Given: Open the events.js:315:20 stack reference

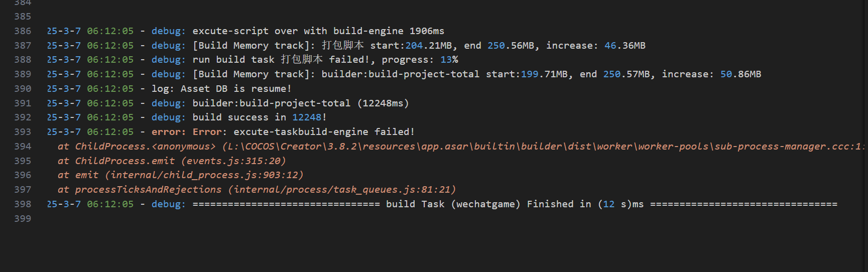Looking at the screenshot, I should tap(233, 161).
